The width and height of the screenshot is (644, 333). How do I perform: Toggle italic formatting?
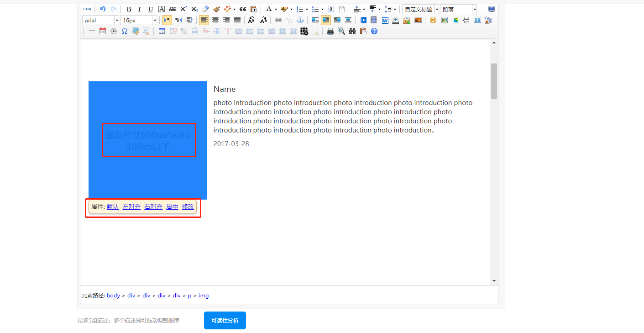point(139,9)
